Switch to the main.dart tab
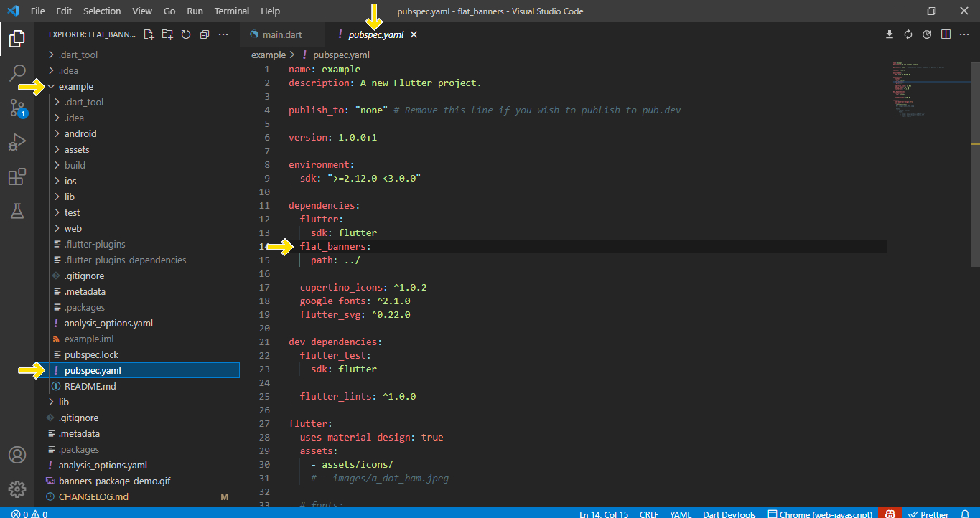 coord(283,34)
